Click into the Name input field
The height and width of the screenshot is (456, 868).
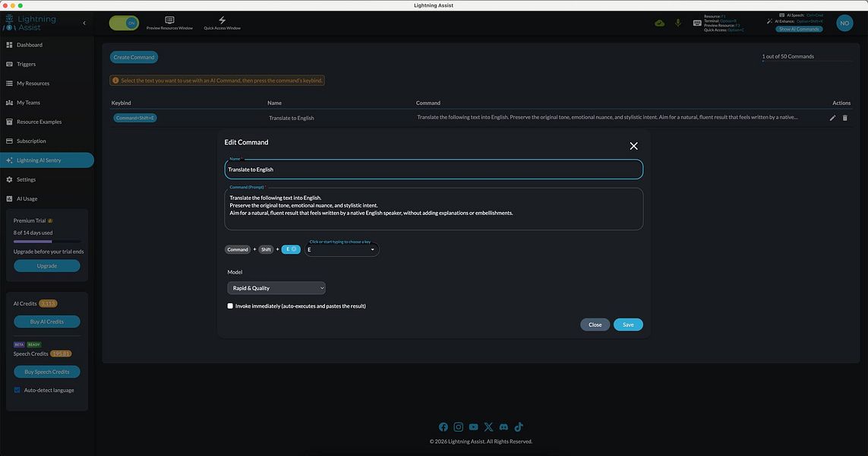pos(434,169)
